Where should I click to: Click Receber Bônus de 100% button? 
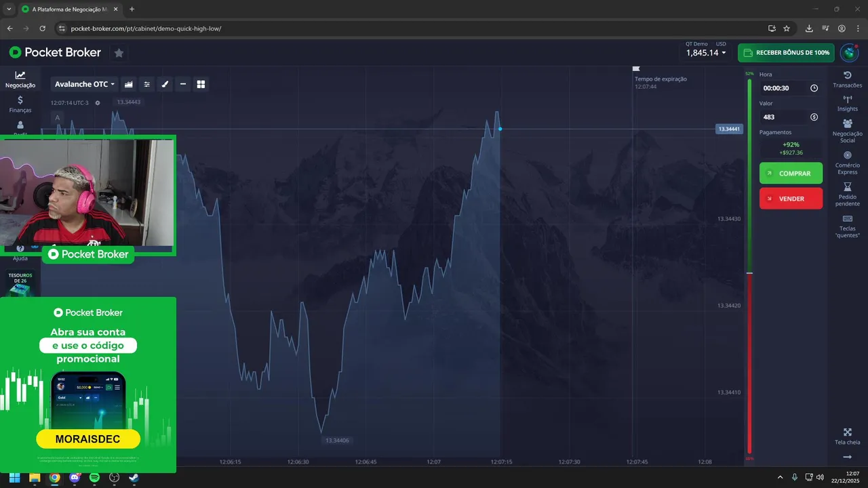click(x=786, y=53)
